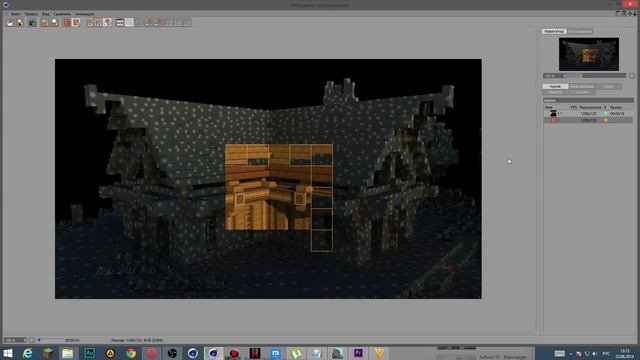The width and height of the screenshot is (640, 360).
Task: Select the Фильтр tab
Action: click(x=555, y=92)
